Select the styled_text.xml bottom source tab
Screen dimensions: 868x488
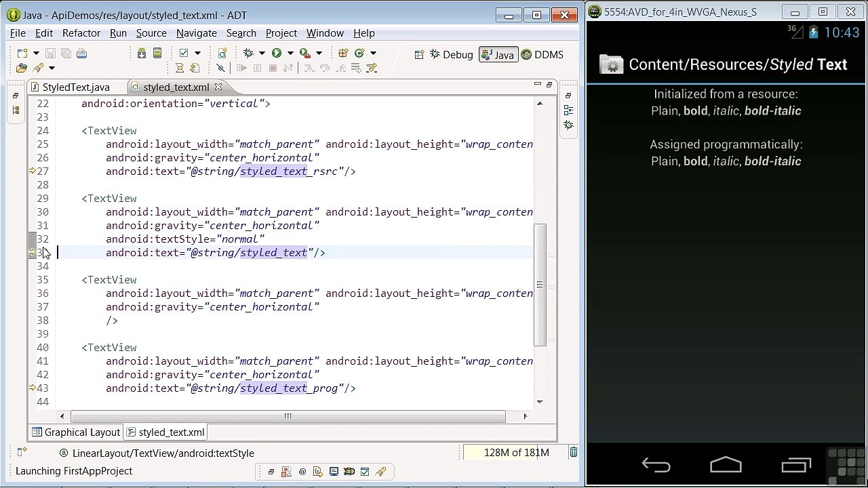pyautogui.click(x=165, y=432)
